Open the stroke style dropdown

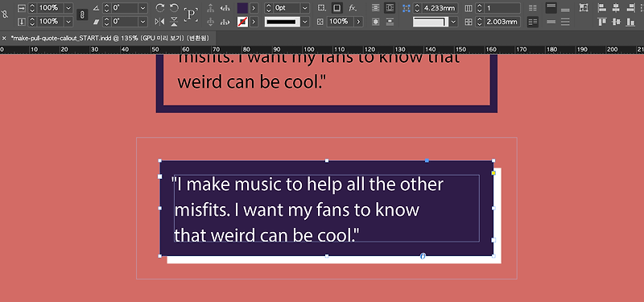[305, 22]
